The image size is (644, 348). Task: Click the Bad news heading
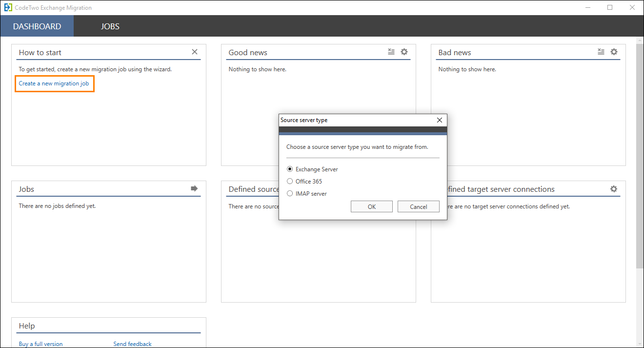455,53
